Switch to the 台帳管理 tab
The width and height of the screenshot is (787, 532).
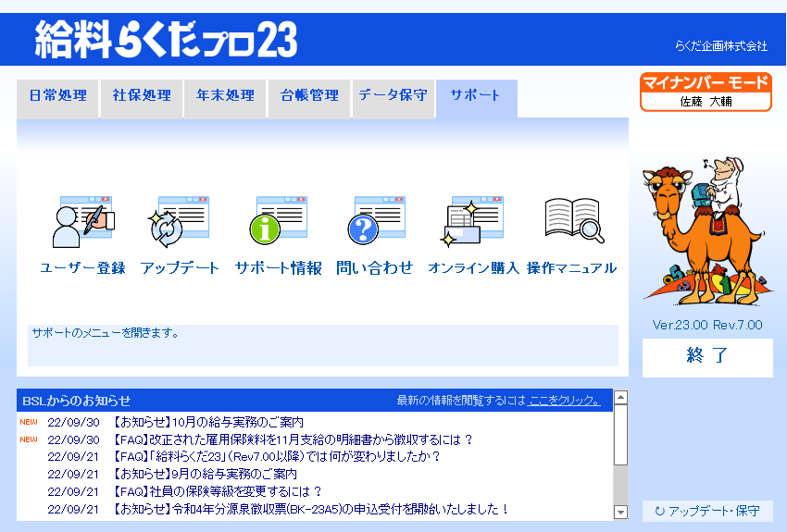309,98
